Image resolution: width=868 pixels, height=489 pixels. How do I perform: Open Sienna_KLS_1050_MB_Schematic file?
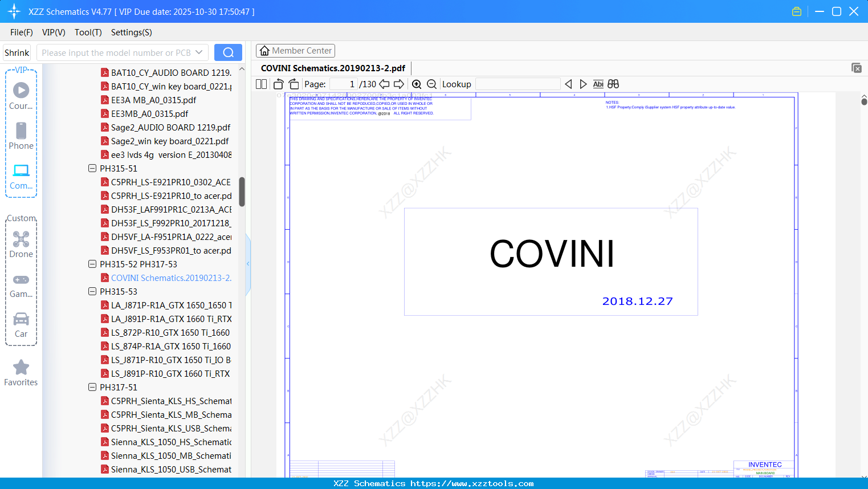click(x=171, y=455)
